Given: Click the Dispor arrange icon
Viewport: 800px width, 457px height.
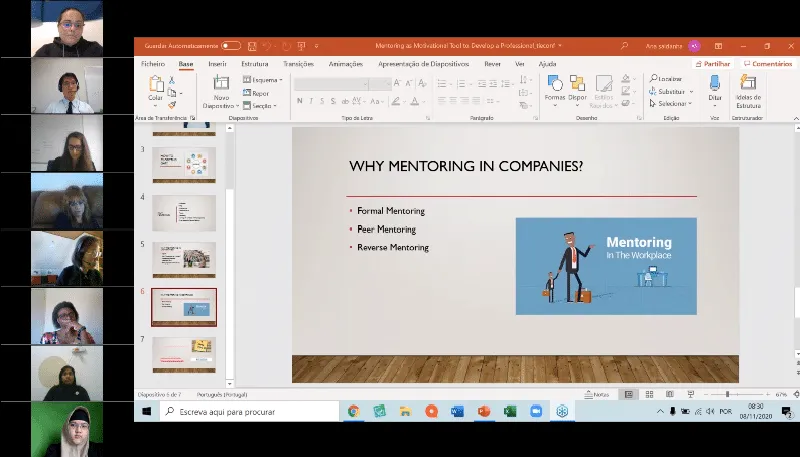Looking at the screenshot, I should [x=577, y=84].
